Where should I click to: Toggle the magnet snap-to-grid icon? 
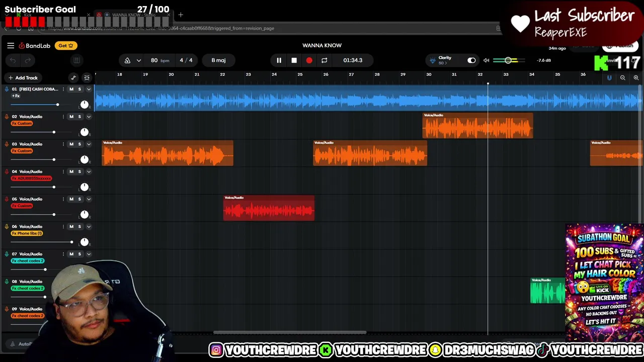point(609,78)
